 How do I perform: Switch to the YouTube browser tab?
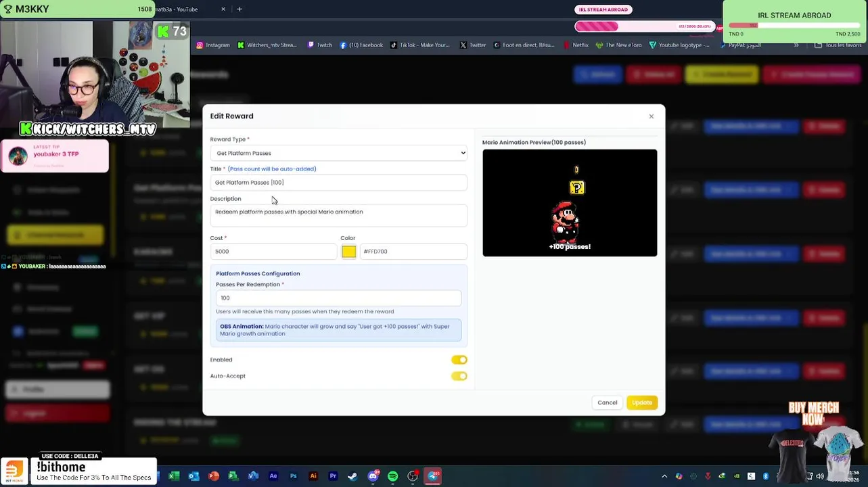[x=183, y=9]
